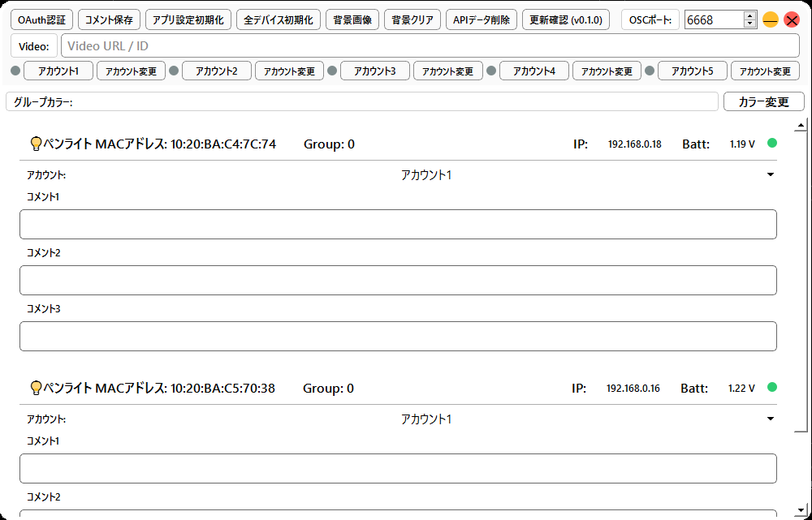Click scrollbar down arrow in device list
This screenshot has height=520, width=812.
point(801,509)
